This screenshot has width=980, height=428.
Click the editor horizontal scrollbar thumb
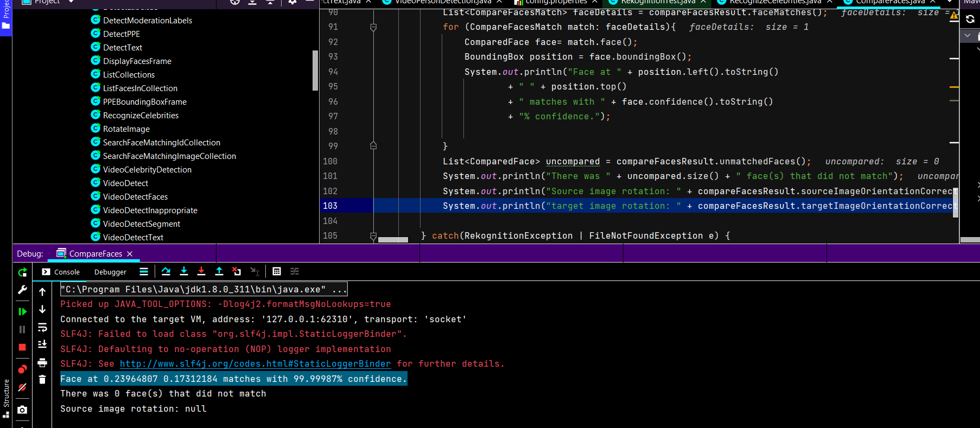point(393,239)
